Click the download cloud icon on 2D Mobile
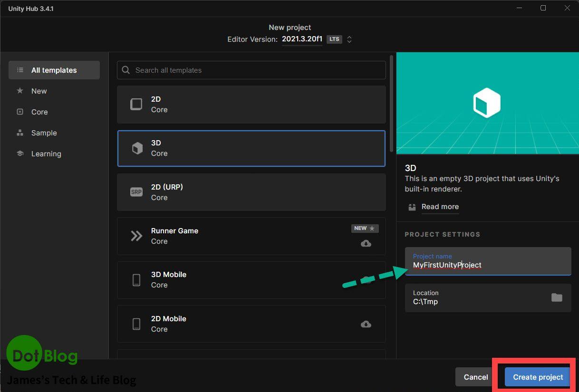Screen dimensions: 579x392 point(366,324)
